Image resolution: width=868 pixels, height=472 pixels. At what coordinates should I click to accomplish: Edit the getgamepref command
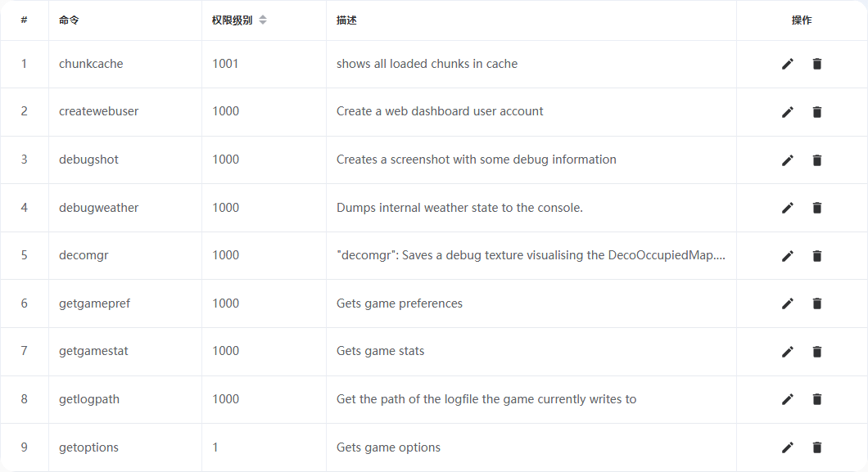click(787, 303)
